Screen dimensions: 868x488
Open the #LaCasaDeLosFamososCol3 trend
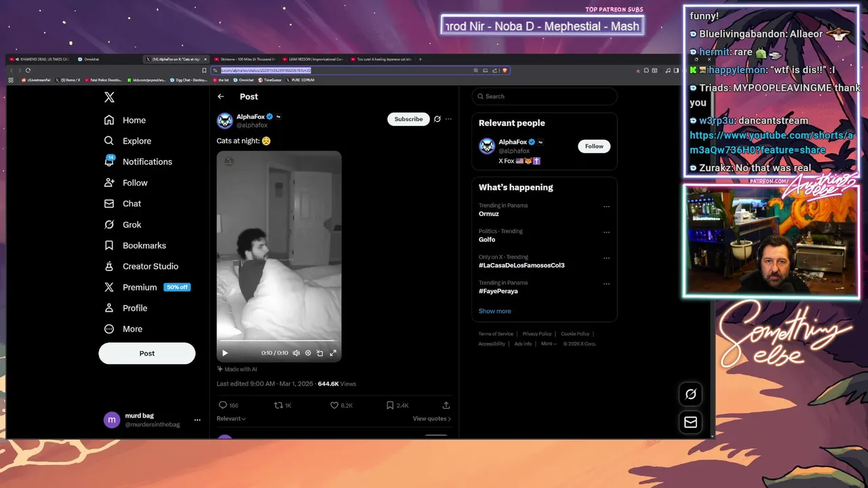tap(521, 266)
